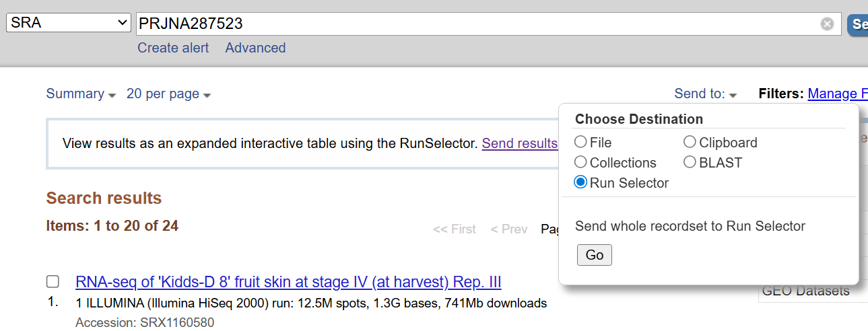Viewport: 868px width, 331px height.
Task: Select the Collections destination radio button
Action: point(580,162)
